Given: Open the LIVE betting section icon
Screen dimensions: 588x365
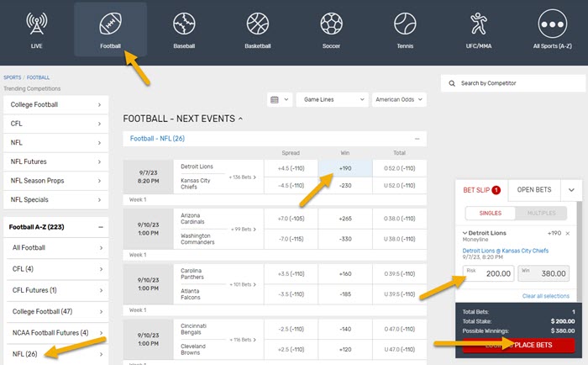Looking at the screenshot, I should 37,24.
